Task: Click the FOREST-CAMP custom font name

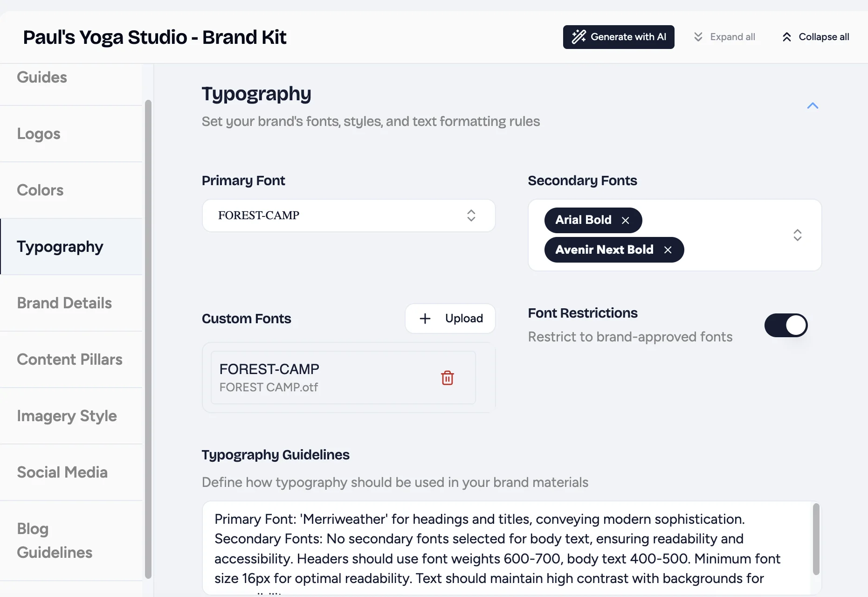Action: point(269,369)
